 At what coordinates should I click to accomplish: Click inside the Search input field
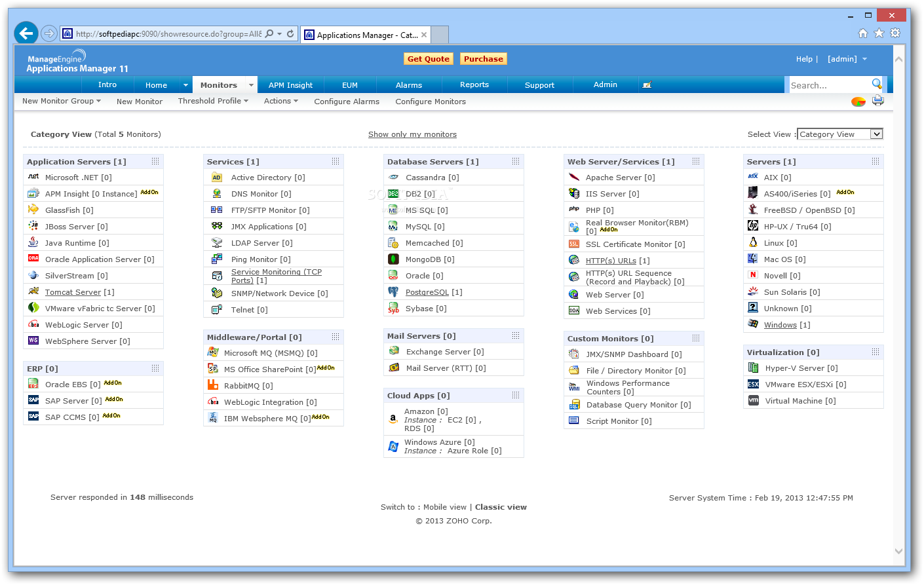(830, 85)
